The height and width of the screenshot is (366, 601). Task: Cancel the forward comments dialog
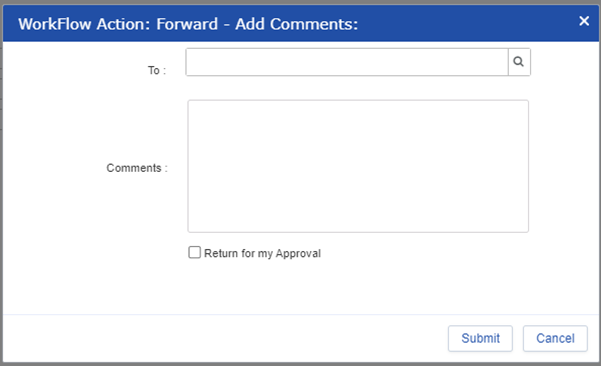(555, 338)
